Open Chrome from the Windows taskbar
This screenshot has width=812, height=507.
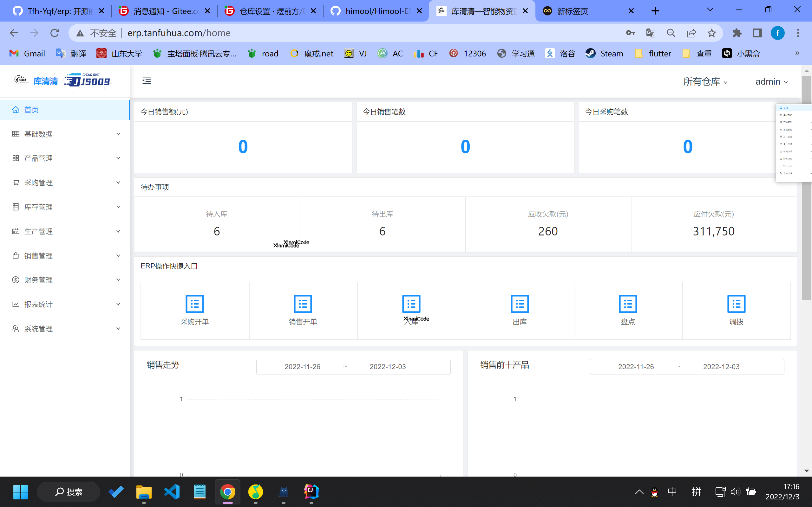click(x=227, y=491)
